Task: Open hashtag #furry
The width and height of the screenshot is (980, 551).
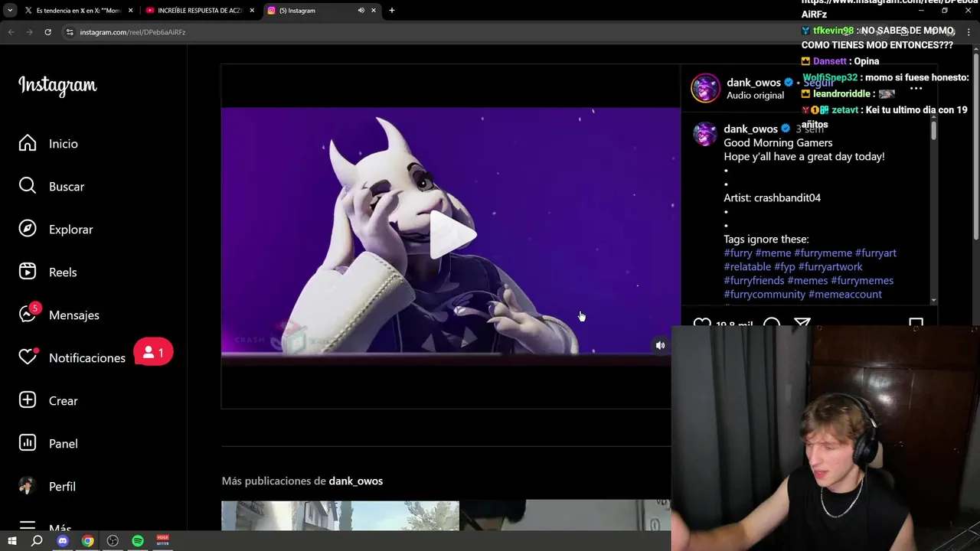Action: click(738, 253)
